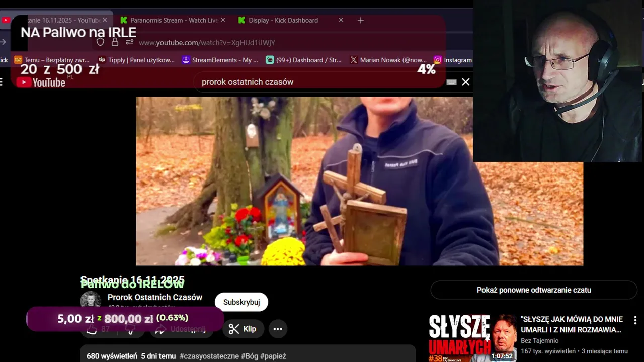Close the YouTube Spotkanie 16.11.2025 tab
644x362 pixels.
coord(105,20)
